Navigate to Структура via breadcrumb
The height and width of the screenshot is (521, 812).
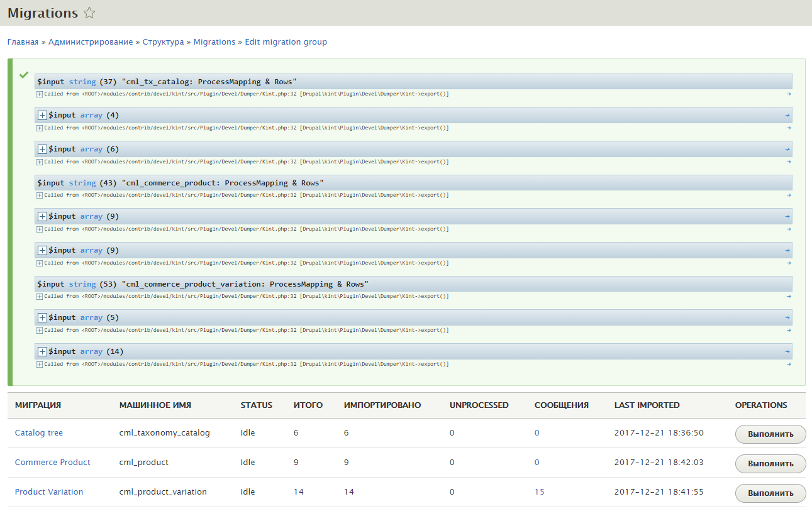point(164,41)
